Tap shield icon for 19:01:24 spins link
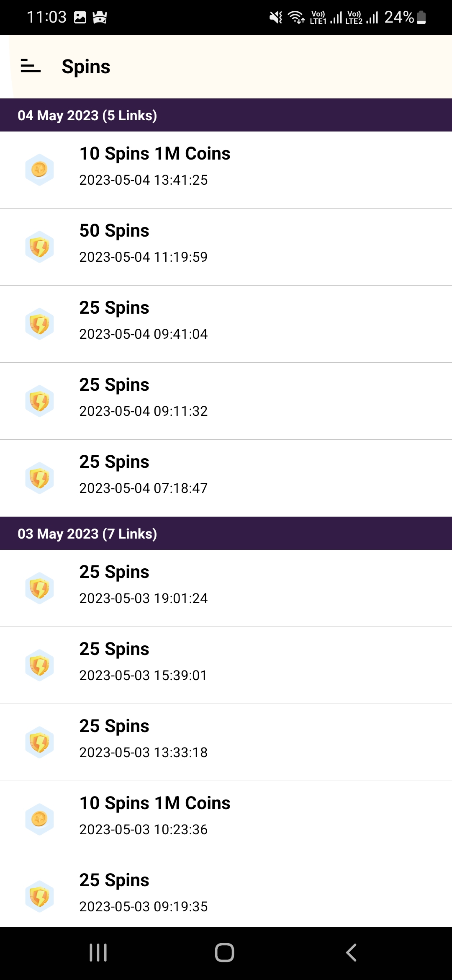The image size is (452, 980). [39, 588]
